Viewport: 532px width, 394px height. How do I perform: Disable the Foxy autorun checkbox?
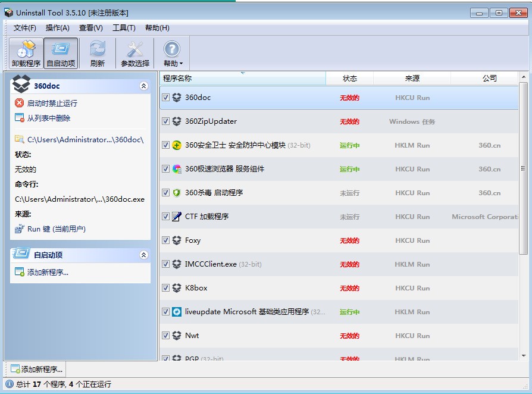click(x=165, y=240)
